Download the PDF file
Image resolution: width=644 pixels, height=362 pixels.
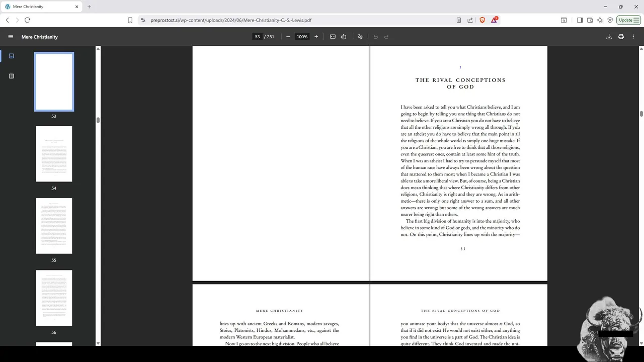click(x=609, y=37)
